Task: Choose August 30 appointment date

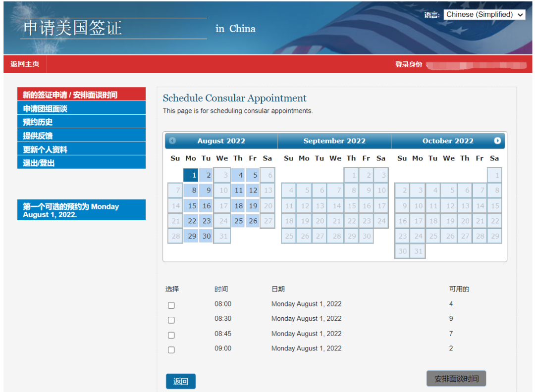Action: pos(206,236)
